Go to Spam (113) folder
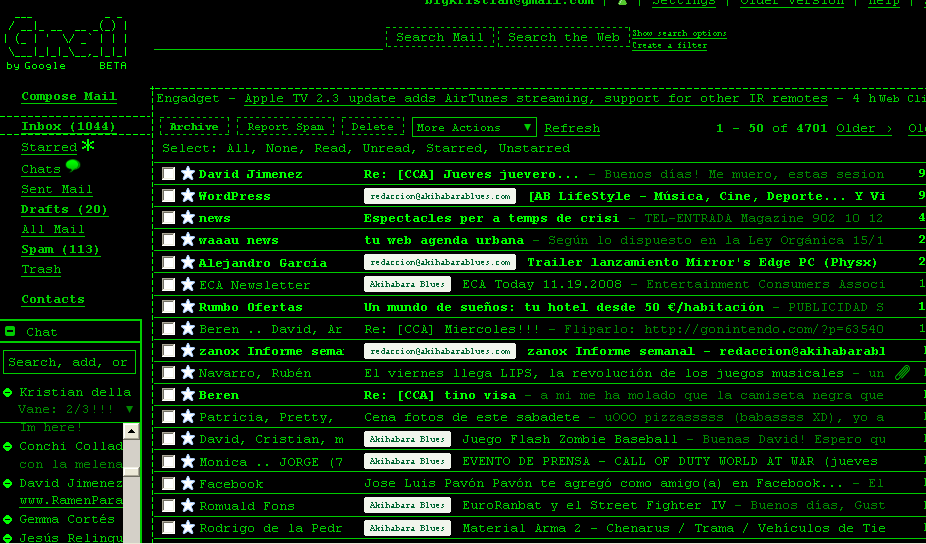Screen dimensions: 926x544 point(60,250)
